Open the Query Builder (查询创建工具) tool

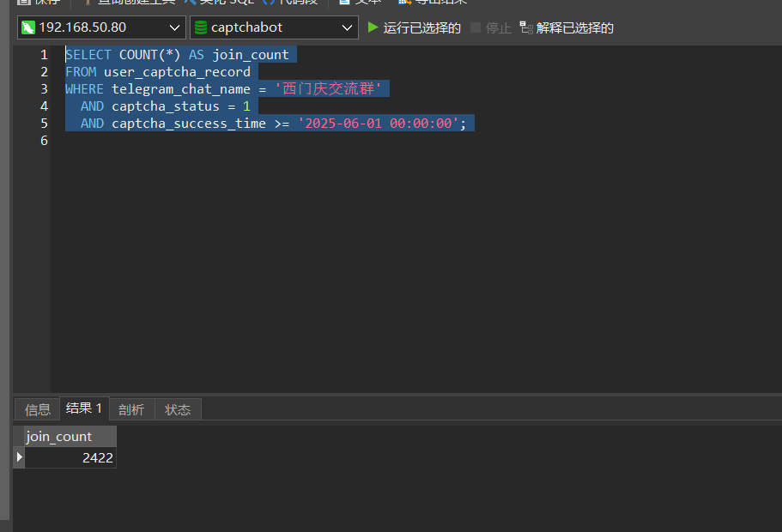coord(125,3)
